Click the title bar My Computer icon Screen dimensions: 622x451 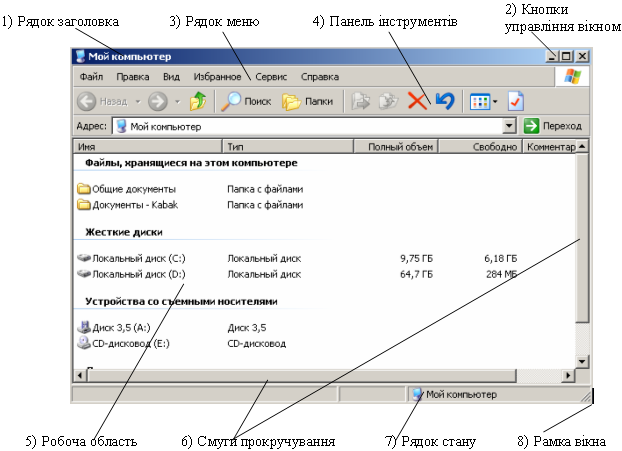pyautogui.click(x=81, y=56)
